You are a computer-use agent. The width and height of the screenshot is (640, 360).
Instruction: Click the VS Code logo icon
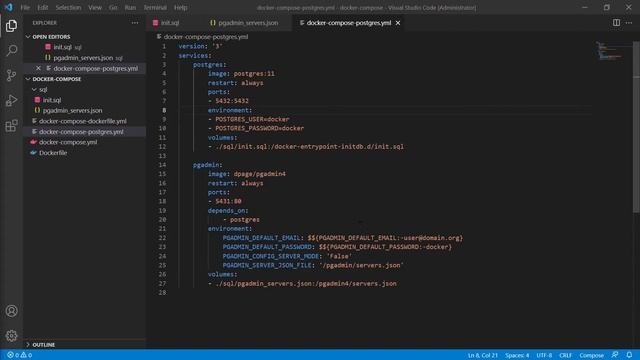9,7
